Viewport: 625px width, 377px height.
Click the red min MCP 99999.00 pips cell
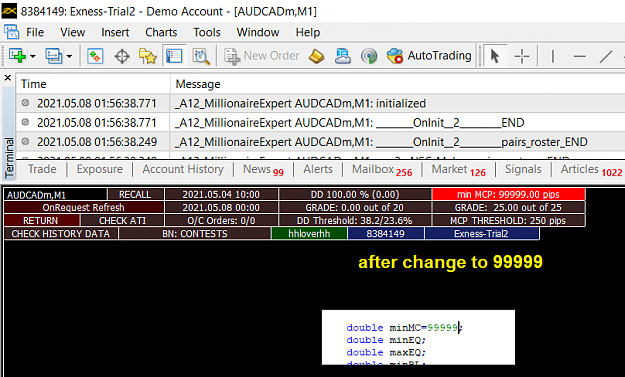[x=508, y=194]
